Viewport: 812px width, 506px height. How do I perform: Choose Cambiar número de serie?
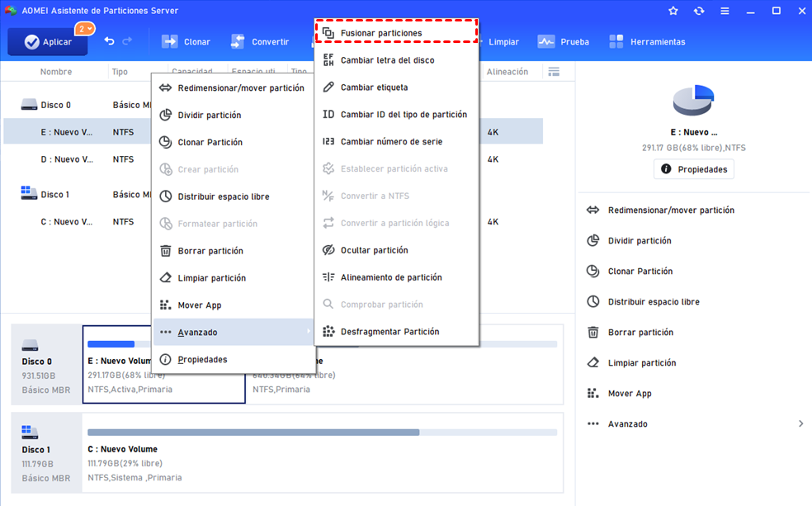[x=396, y=141]
